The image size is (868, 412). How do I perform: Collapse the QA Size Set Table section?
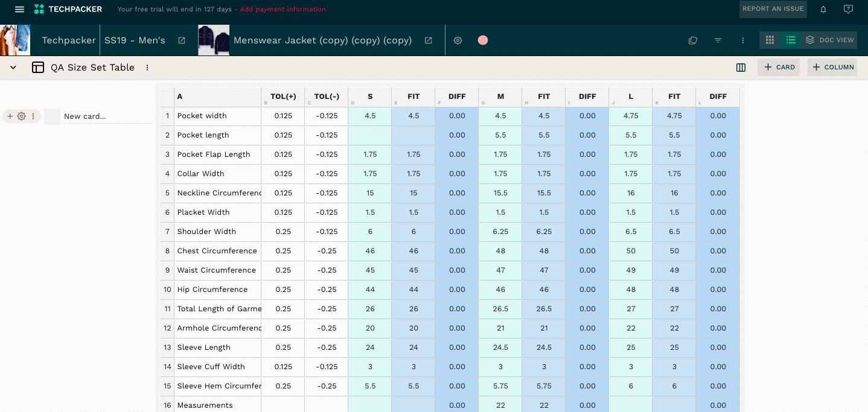point(13,68)
